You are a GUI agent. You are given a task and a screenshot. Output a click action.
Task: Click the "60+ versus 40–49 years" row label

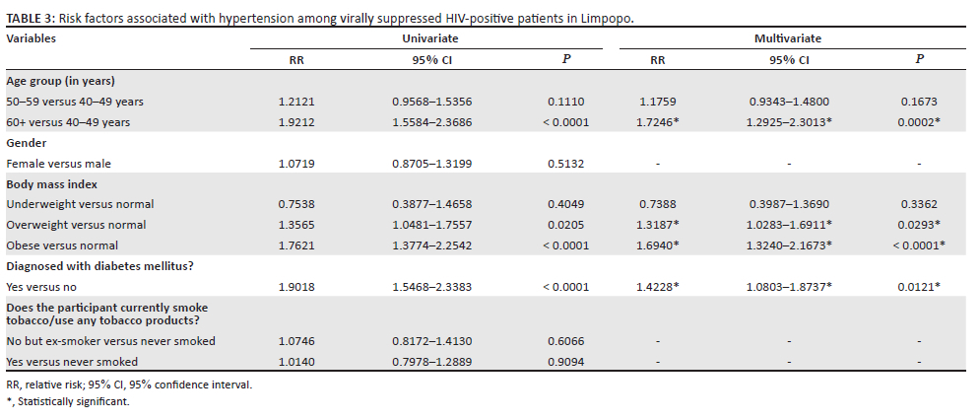click(68, 122)
